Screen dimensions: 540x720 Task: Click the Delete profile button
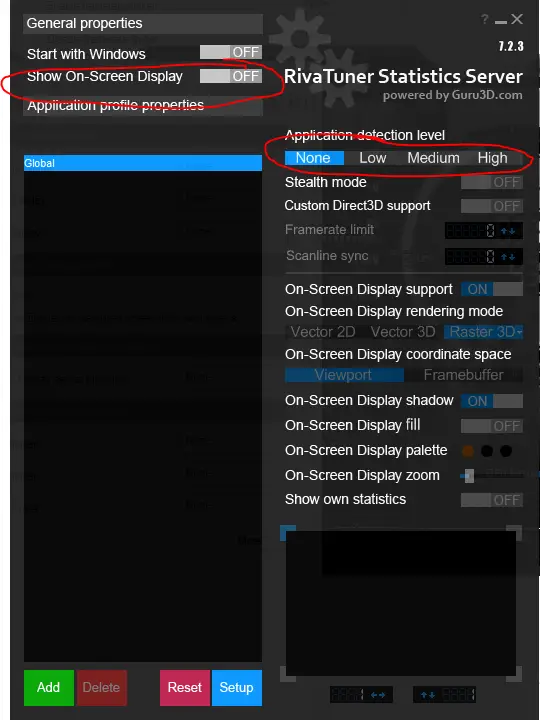tap(101, 687)
